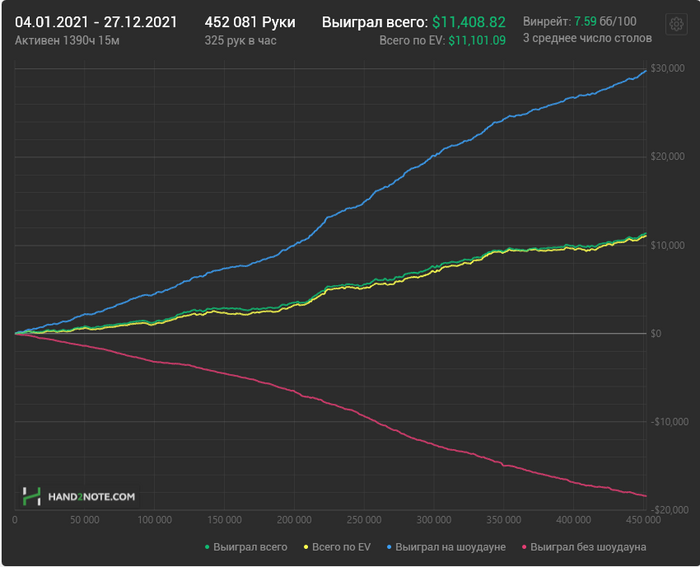Click the 'Активен 1390ч 15м' activity text
Image resolution: width=700 pixels, height=567 pixels.
point(67,41)
